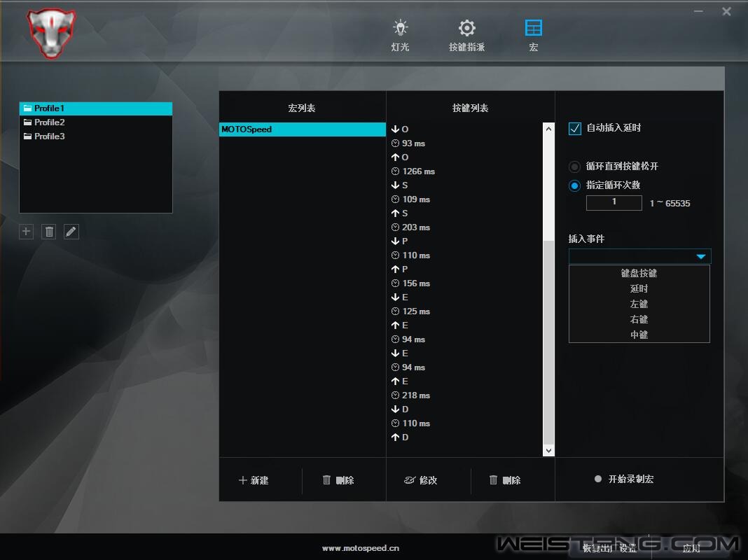
Task: Click the key list scrollbar thumb
Action: 548,342
